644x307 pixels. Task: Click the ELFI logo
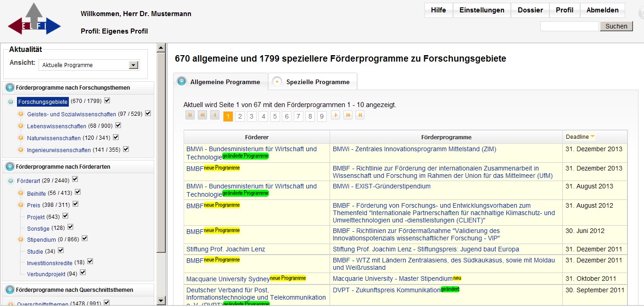34,20
